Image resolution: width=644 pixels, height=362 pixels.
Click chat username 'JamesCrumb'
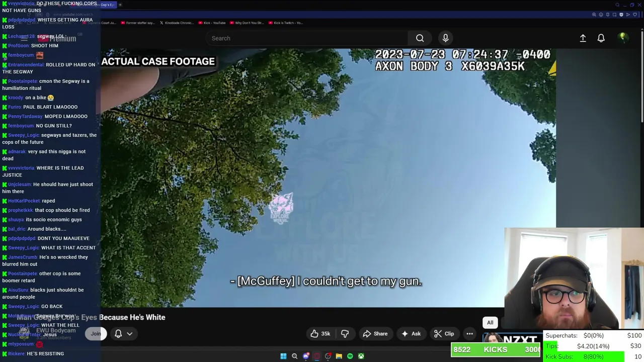(x=23, y=257)
